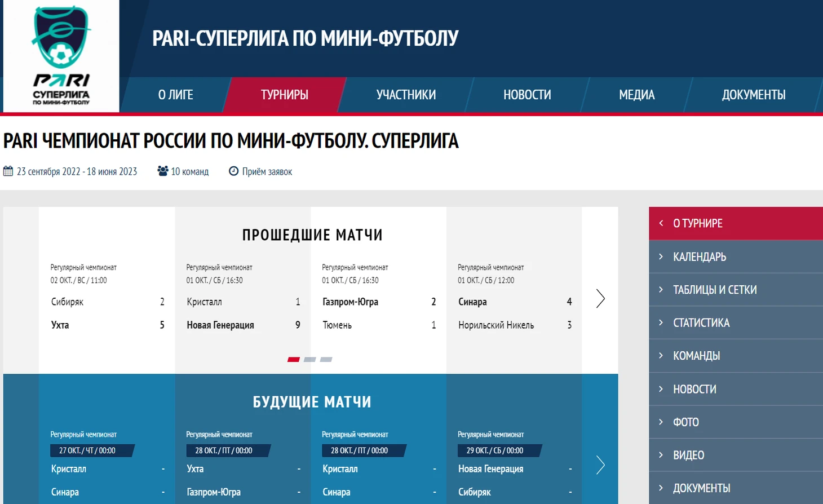Open the 'СТАТИСТИКА' sidebar link
This screenshot has width=823, height=504.
(701, 322)
